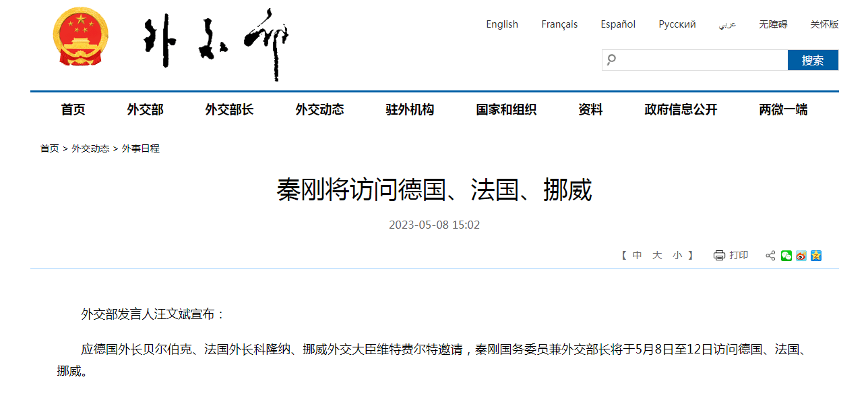Focus the search input field

[x=702, y=60]
